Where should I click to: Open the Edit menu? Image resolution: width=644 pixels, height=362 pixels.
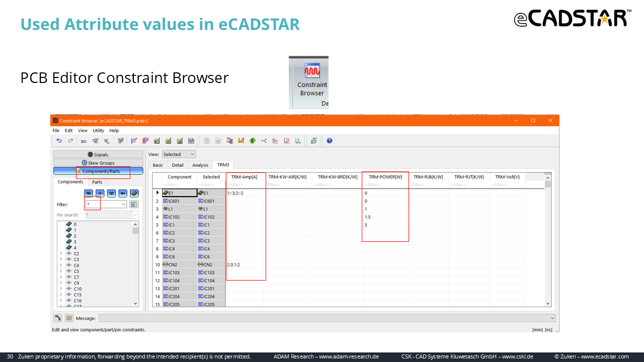pos(68,131)
